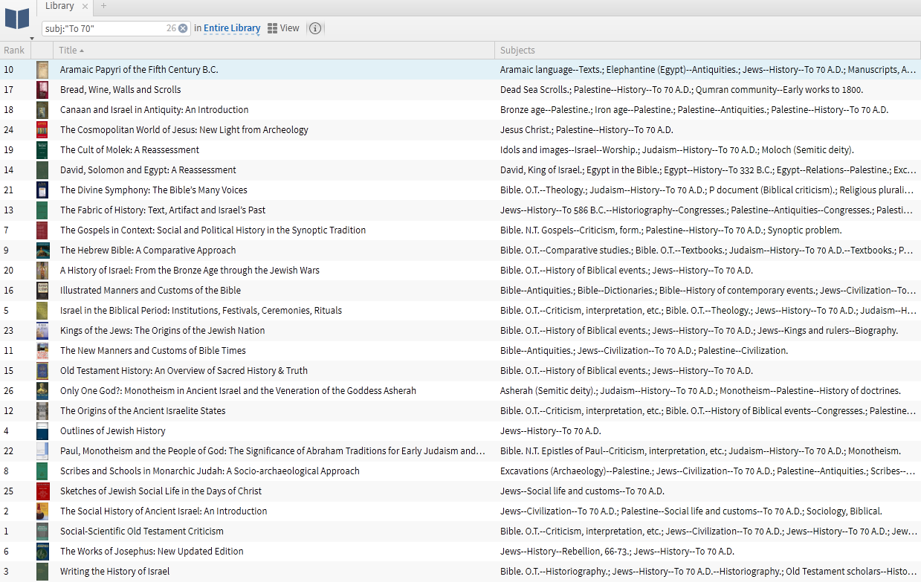921x588 pixels.
Task: Open the Entire Library scope link
Action: (232, 28)
